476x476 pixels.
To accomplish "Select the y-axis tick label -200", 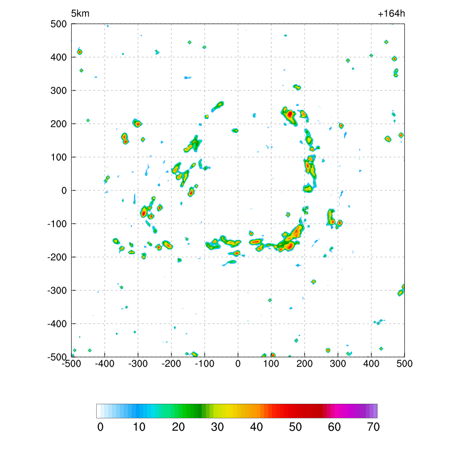I will click(x=57, y=258).
